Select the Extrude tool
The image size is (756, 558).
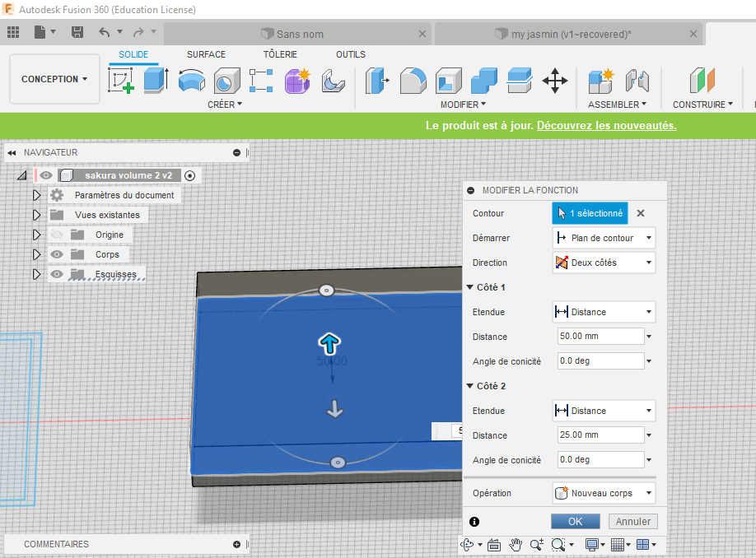tap(156, 81)
